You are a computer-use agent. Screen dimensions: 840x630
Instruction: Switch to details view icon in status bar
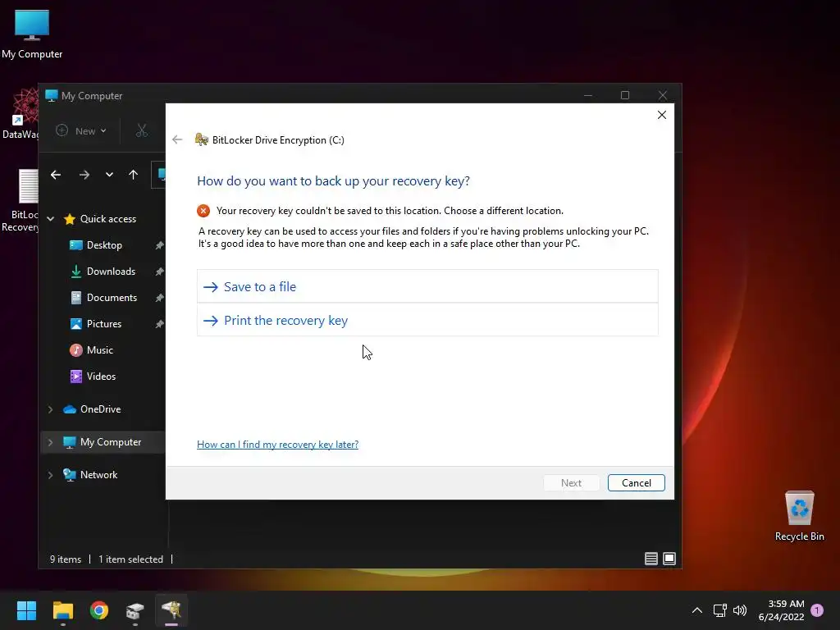pos(651,559)
